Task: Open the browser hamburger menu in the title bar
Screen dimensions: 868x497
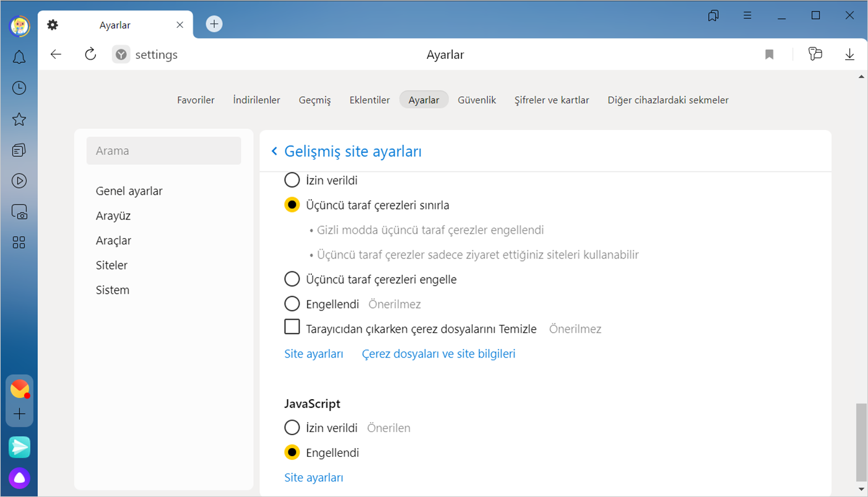Action: click(x=747, y=15)
